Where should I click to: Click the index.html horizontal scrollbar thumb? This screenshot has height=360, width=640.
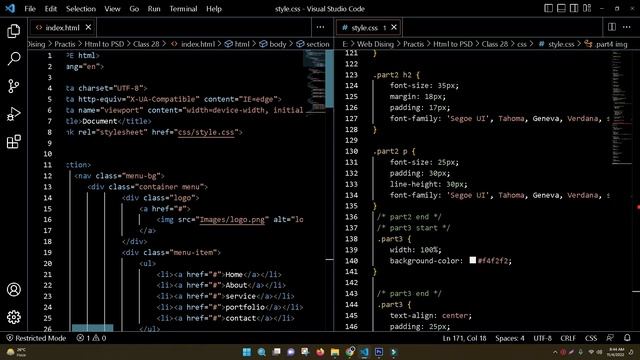coord(93,328)
